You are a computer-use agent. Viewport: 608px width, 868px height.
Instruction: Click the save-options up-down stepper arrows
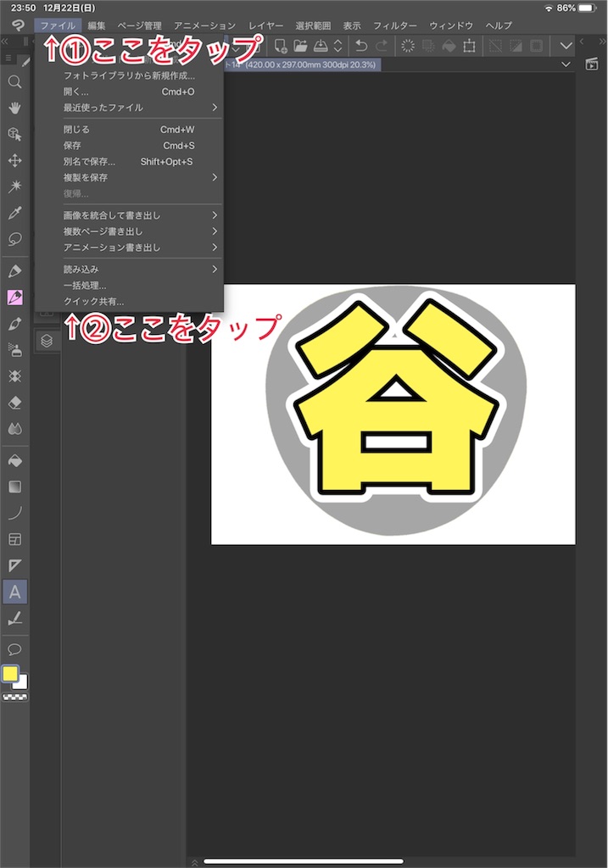[337, 46]
